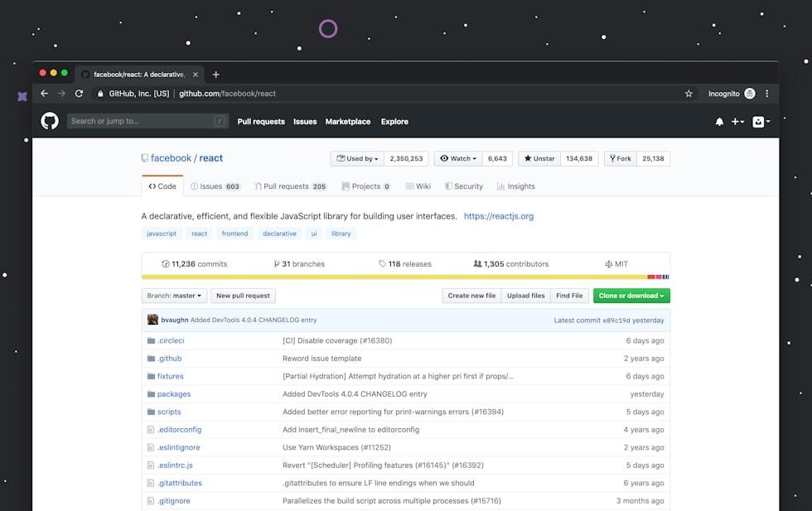
Task: Unstar the react repository
Action: tap(539, 158)
